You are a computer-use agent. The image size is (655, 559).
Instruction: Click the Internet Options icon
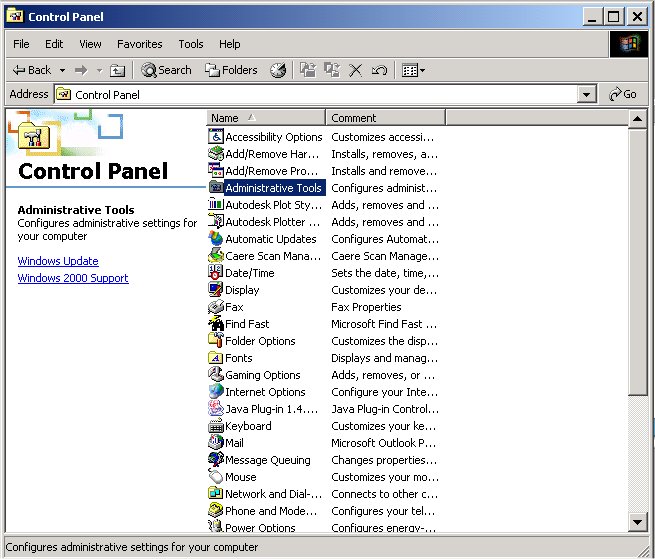coord(216,392)
